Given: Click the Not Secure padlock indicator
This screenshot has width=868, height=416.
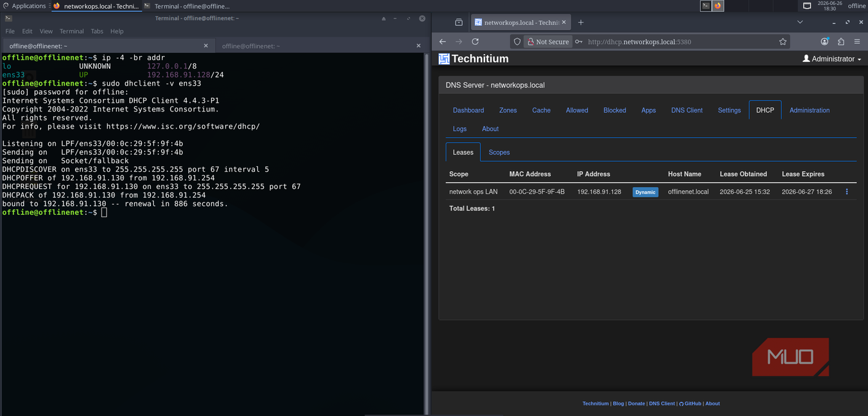Looking at the screenshot, I should coord(548,42).
